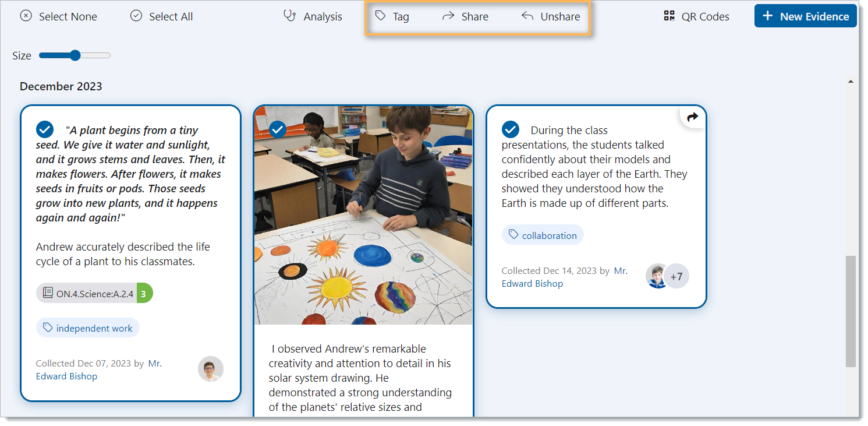Click the +7 more students badge

click(676, 277)
